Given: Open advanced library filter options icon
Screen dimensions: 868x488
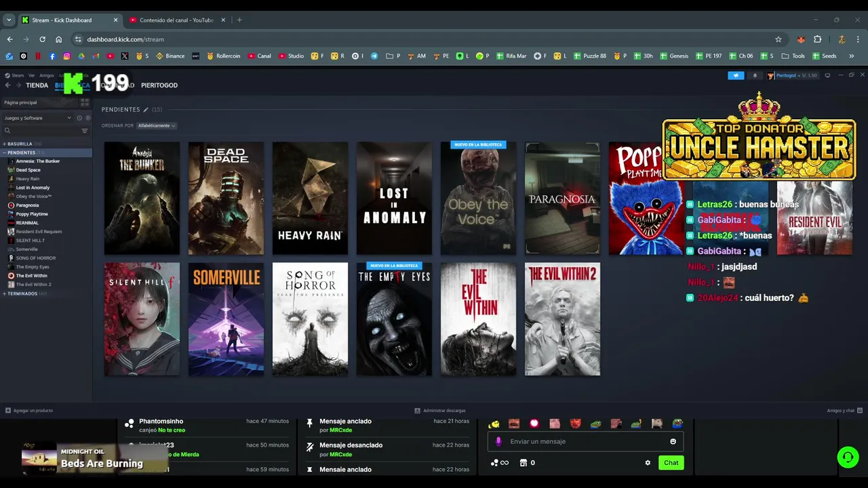Looking at the screenshot, I should point(85,131).
